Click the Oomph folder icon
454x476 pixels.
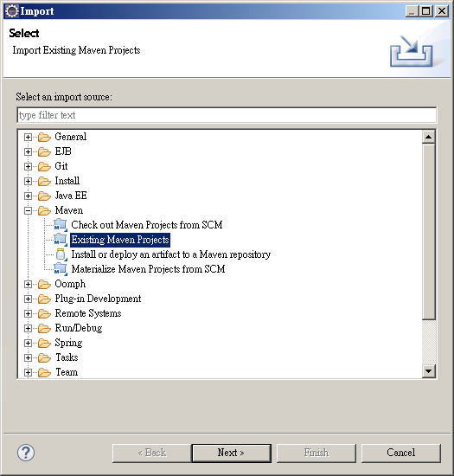pyautogui.click(x=44, y=285)
